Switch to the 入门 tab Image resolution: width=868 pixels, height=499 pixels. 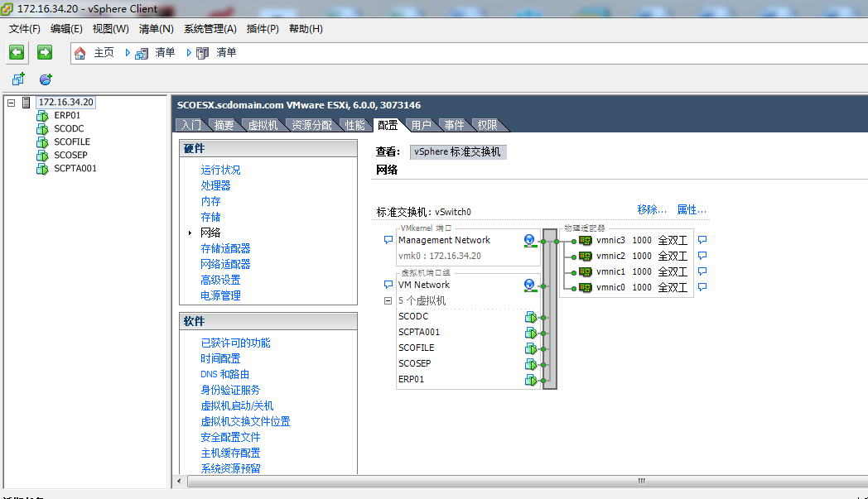point(191,125)
